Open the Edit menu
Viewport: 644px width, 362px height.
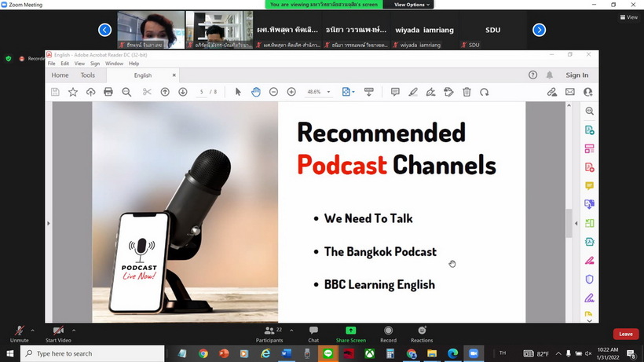(65, 64)
